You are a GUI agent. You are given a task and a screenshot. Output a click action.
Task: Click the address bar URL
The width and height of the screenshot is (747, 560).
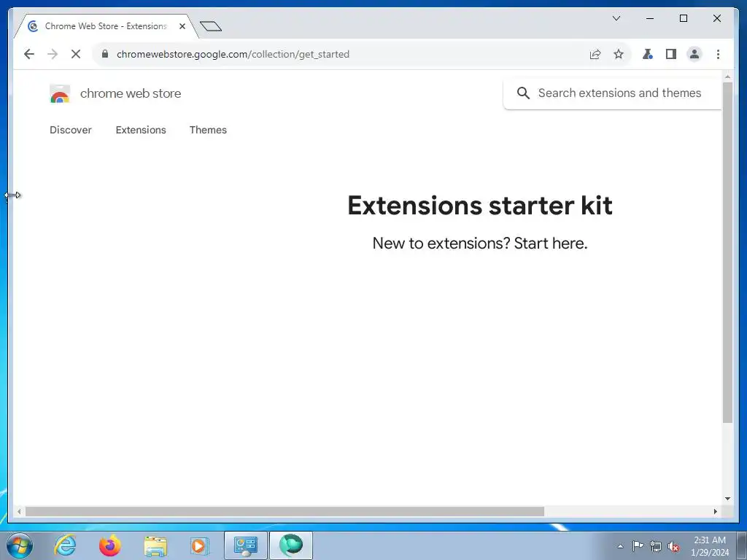coord(233,54)
